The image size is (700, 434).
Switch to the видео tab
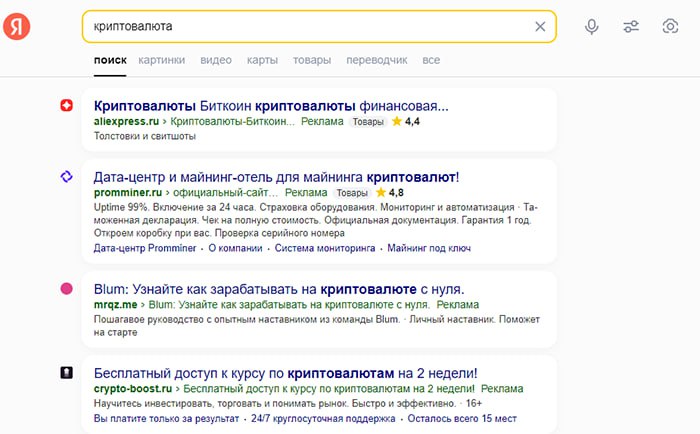click(x=216, y=60)
